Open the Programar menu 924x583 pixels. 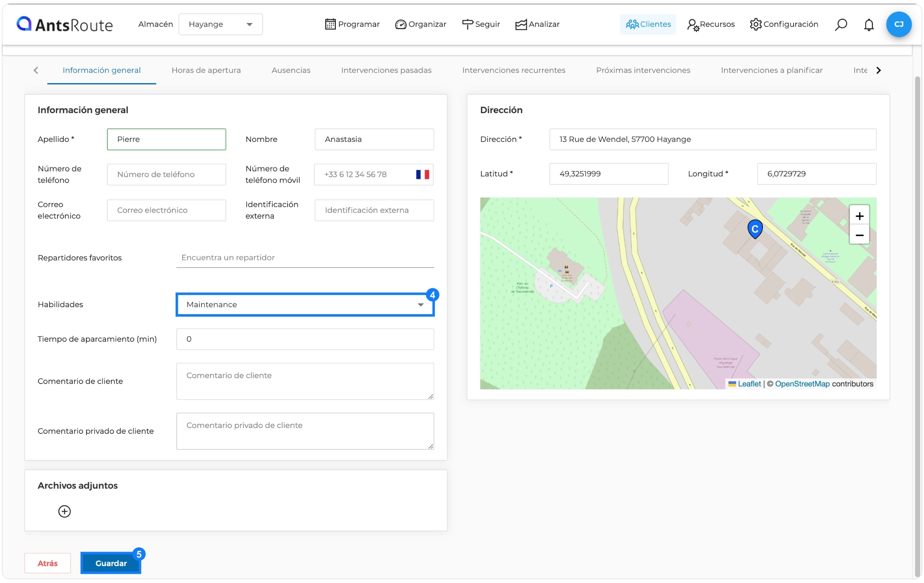pyautogui.click(x=352, y=24)
